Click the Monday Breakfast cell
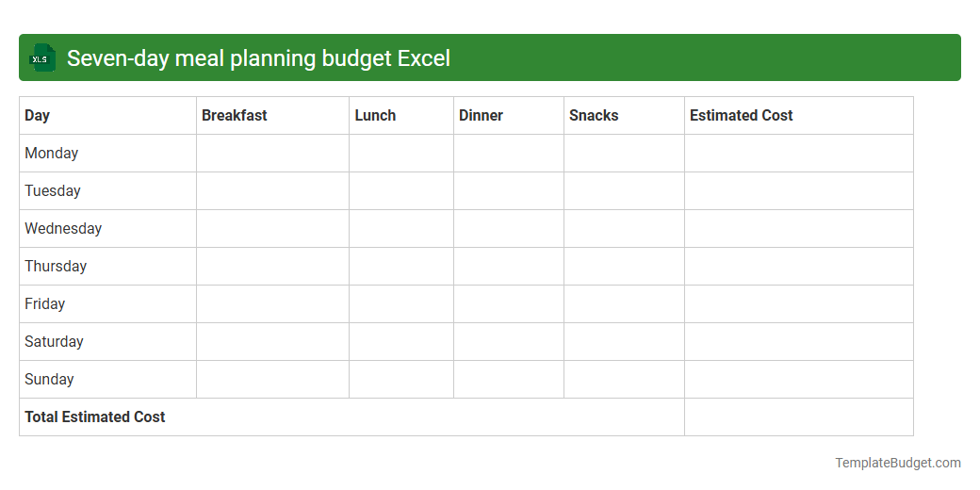Image resolution: width=980 pixels, height=490 pixels. pos(272,153)
